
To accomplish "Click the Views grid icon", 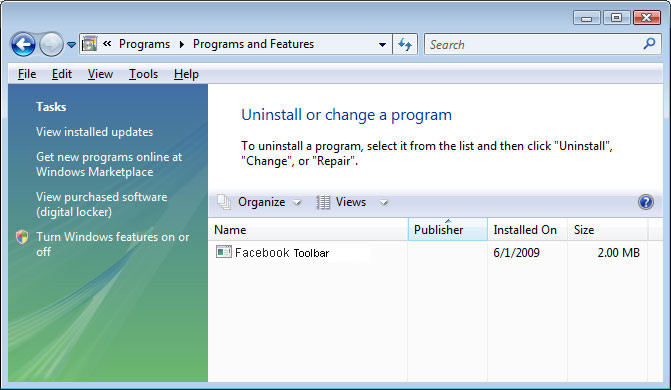I will click(x=323, y=202).
